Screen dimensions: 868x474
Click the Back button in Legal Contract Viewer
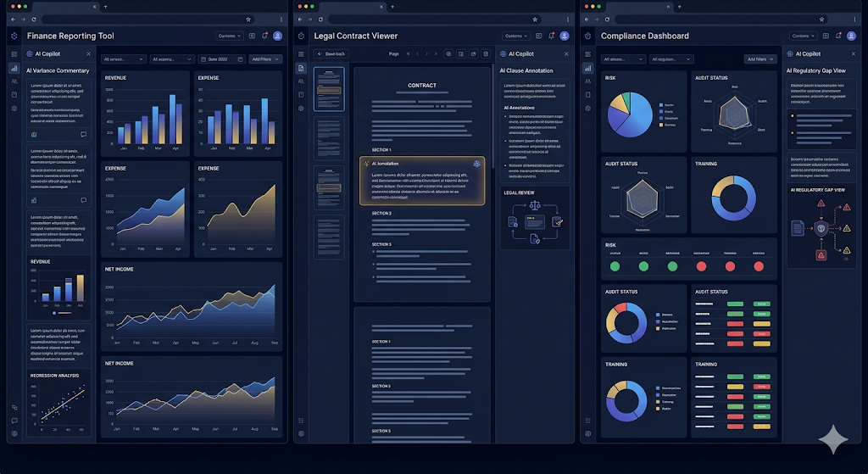(x=331, y=54)
